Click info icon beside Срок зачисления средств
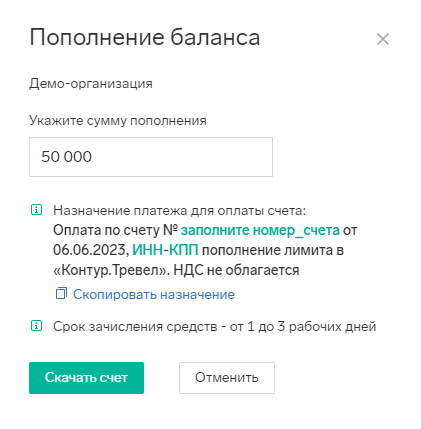 [36, 326]
